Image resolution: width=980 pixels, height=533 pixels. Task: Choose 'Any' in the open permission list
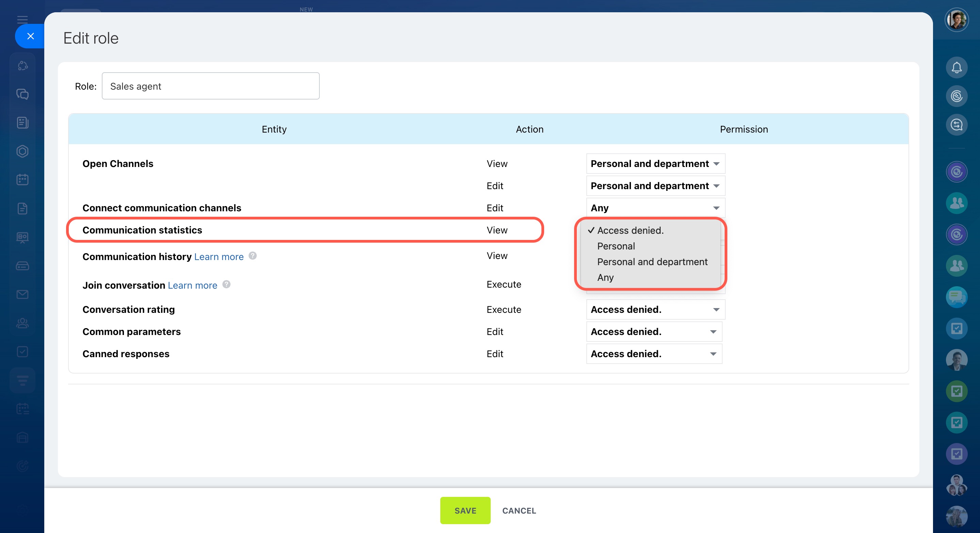[605, 277]
